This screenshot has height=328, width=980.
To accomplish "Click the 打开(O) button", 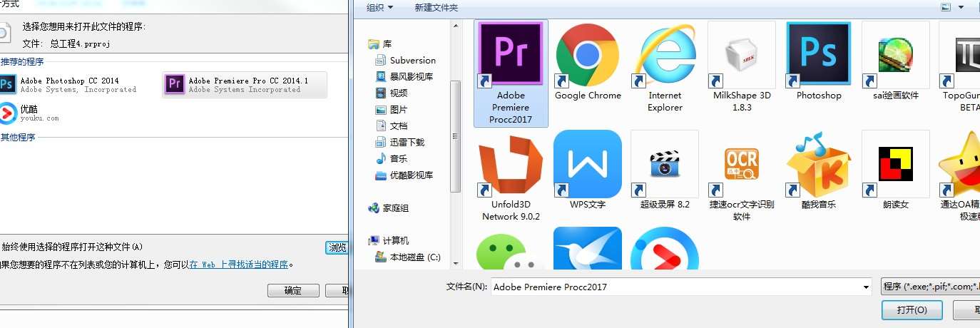I will click(912, 310).
